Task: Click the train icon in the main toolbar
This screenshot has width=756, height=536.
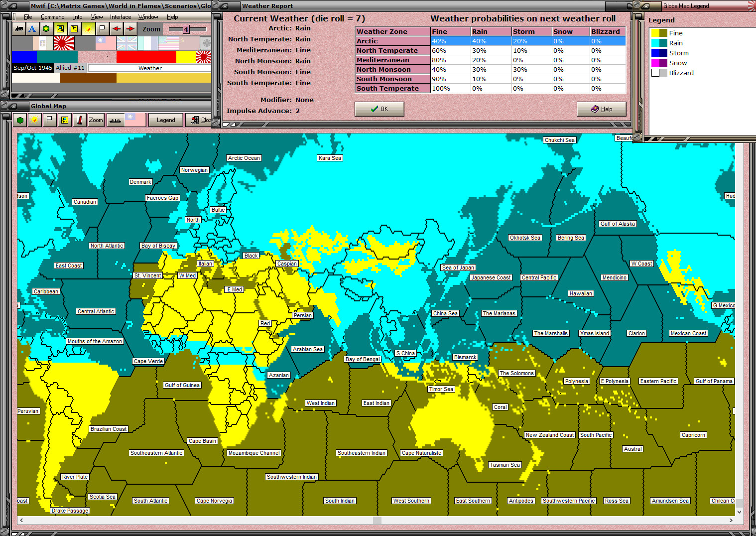Action: pos(19,29)
